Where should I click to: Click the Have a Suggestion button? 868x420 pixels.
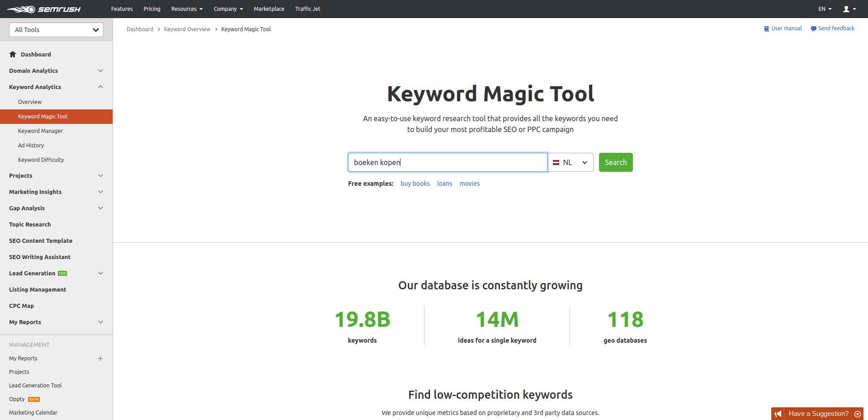(x=818, y=414)
